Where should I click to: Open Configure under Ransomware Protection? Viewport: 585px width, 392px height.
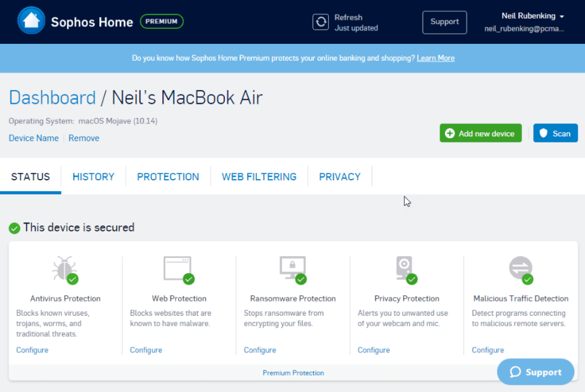pos(260,350)
